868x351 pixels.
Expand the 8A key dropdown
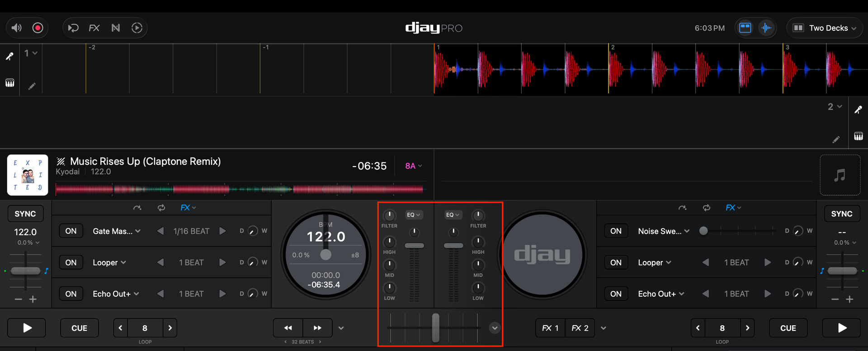pos(413,166)
